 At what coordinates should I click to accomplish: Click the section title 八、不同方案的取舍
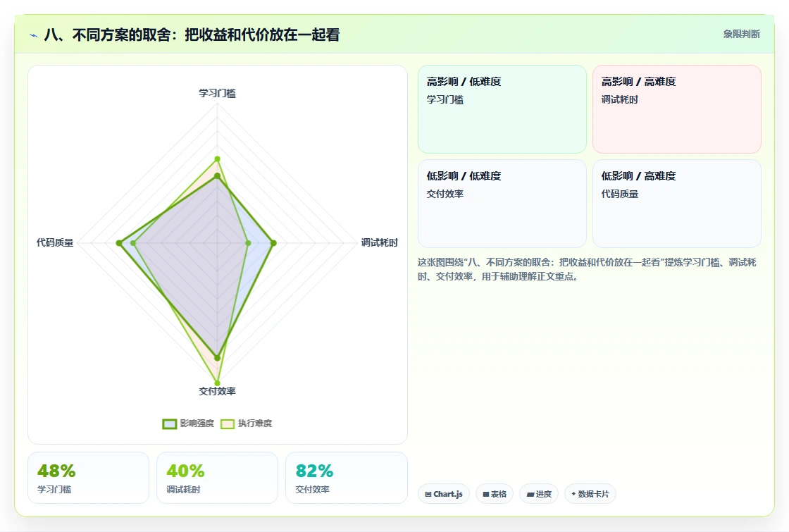[x=192, y=35]
